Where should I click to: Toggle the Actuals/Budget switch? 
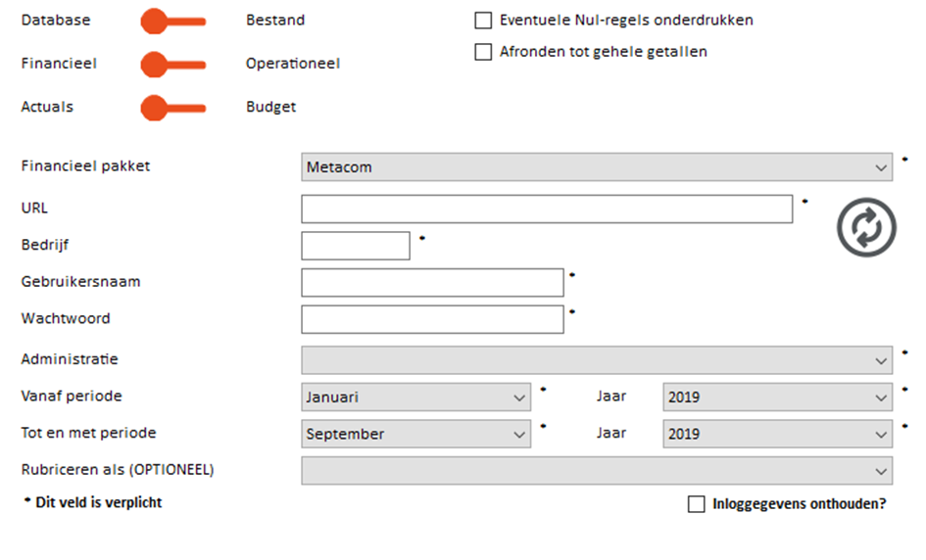(x=173, y=108)
